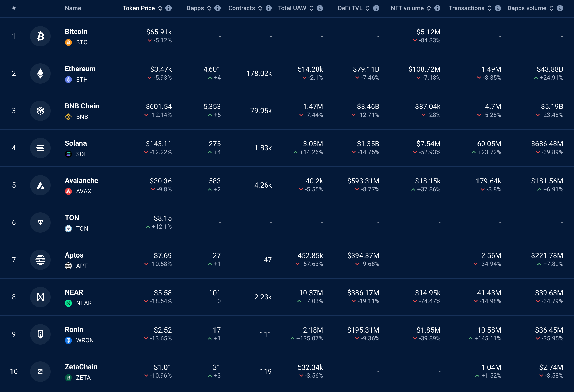Click the small APT token icon

pos(68,266)
